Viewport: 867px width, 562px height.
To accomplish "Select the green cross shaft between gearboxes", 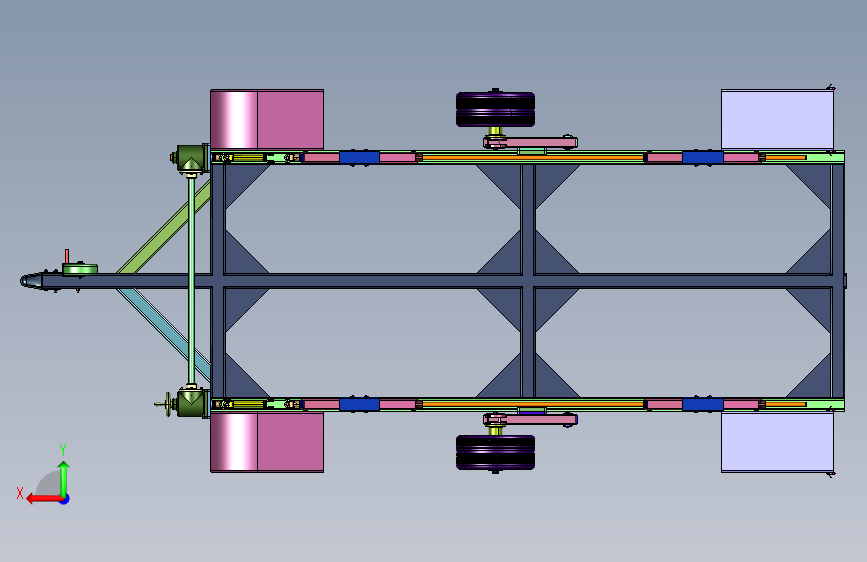I will click(191, 281).
